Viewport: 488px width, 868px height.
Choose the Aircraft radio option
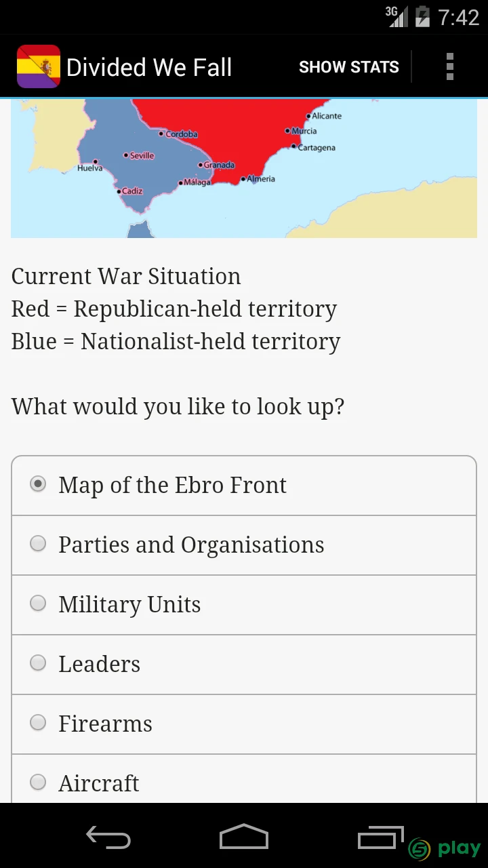pyautogui.click(x=244, y=780)
